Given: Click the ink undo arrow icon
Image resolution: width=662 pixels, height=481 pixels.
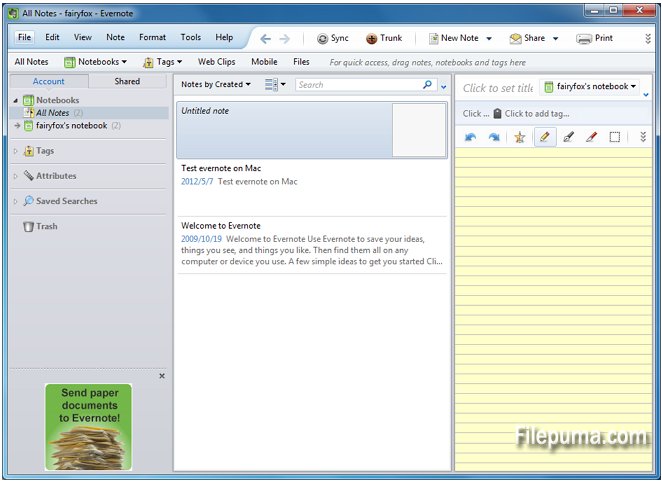Looking at the screenshot, I should tap(470, 137).
